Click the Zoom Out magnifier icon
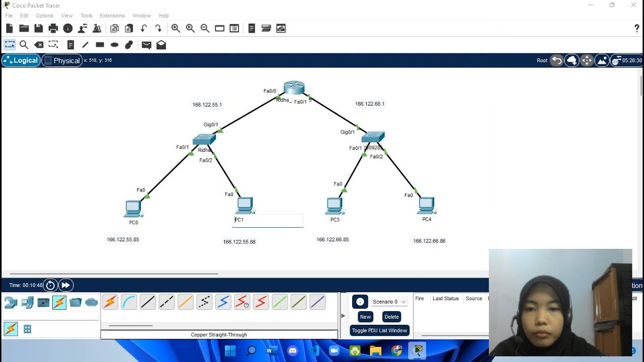The height and width of the screenshot is (362, 644). 205,29
